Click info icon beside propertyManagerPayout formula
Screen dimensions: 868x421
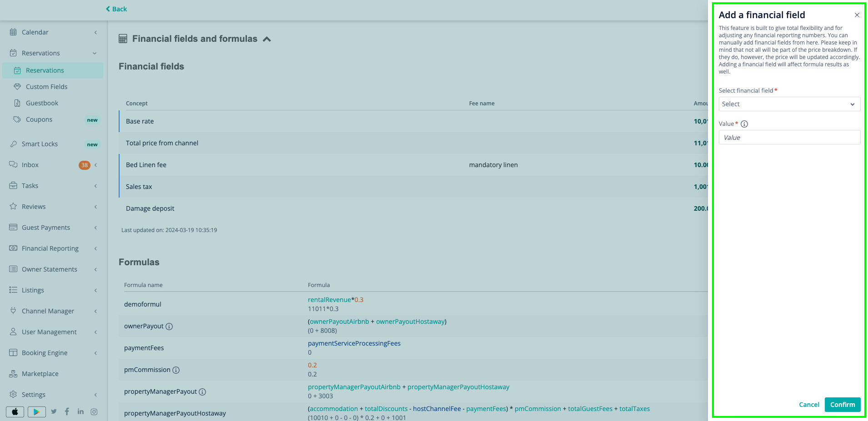[x=203, y=392]
